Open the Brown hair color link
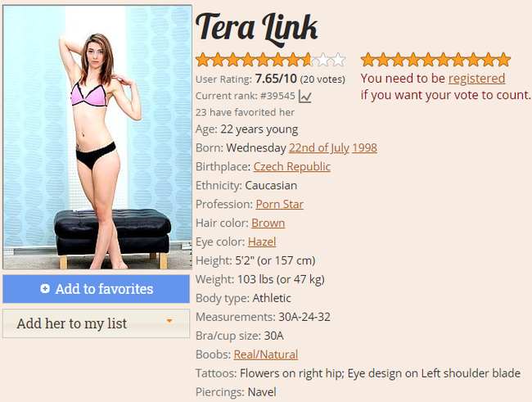 click(x=268, y=223)
